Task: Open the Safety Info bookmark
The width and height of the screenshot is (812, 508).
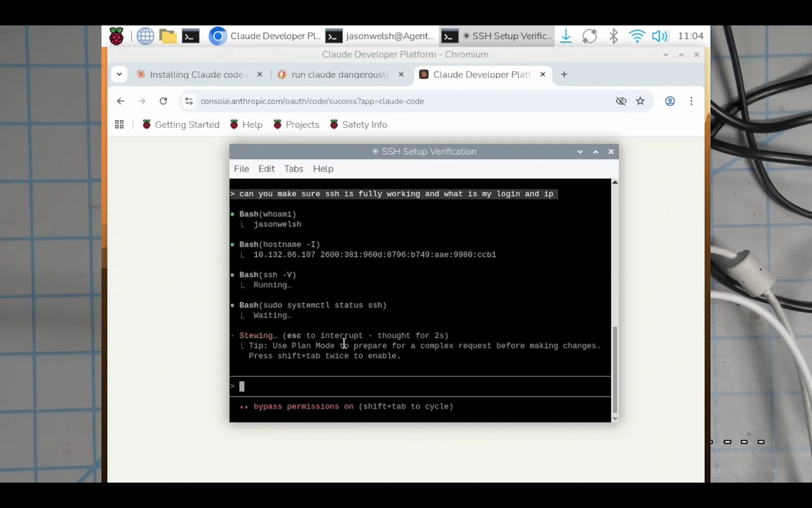Action: pyautogui.click(x=358, y=124)
